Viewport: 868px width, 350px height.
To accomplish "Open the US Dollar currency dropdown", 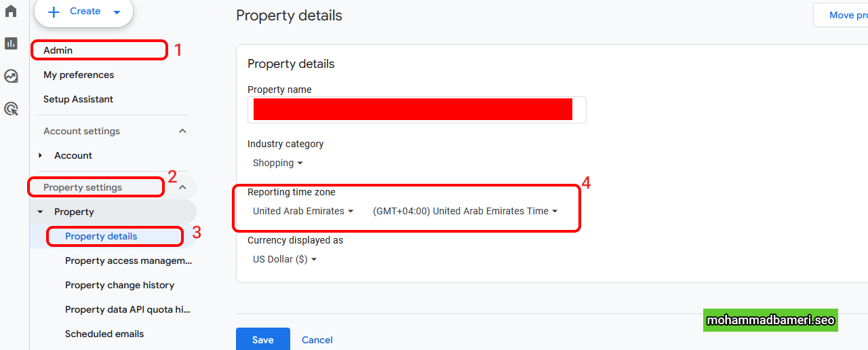I will click(x=285, y=259).
